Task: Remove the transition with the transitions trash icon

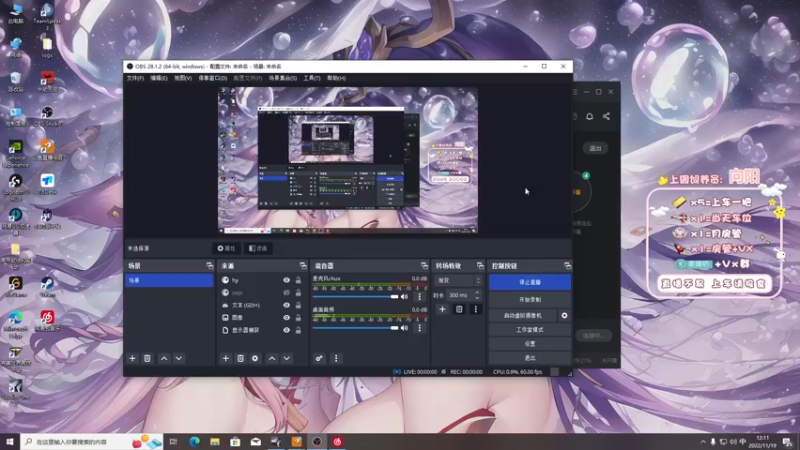Action: tap(459, 309)
